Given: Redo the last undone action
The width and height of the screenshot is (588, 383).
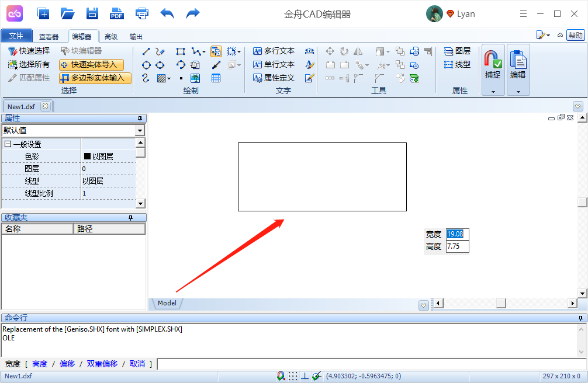Looking at the screenshot, I should 193,14.
